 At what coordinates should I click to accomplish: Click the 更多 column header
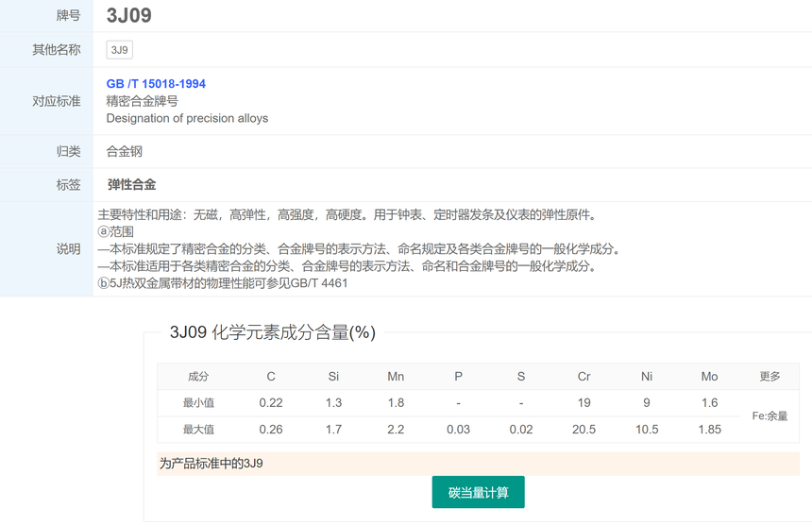(x=770, y=377)
